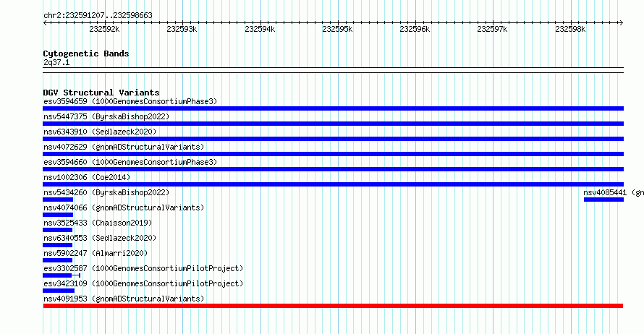Viewport: 644px width, 334px height.
Task: Click the 232595k ruler tick label
Action: click(338, 29)
